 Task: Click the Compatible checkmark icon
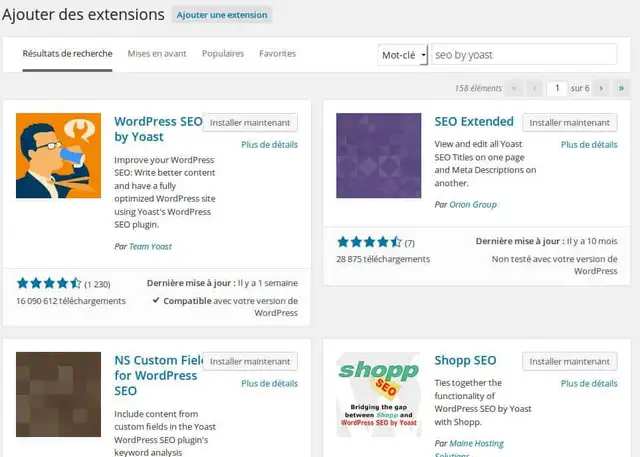(x=156, y=300)
